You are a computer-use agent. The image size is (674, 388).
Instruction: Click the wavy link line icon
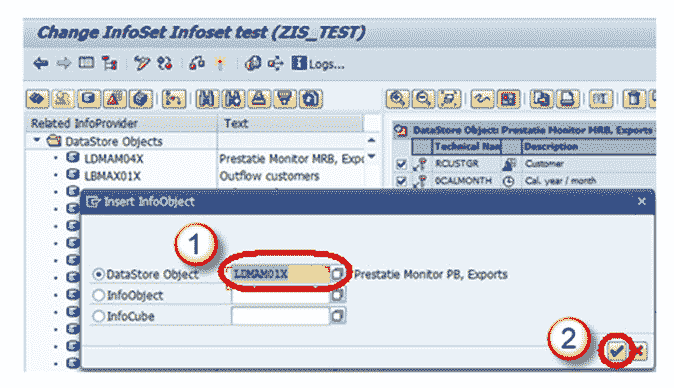tap(482, 99)
